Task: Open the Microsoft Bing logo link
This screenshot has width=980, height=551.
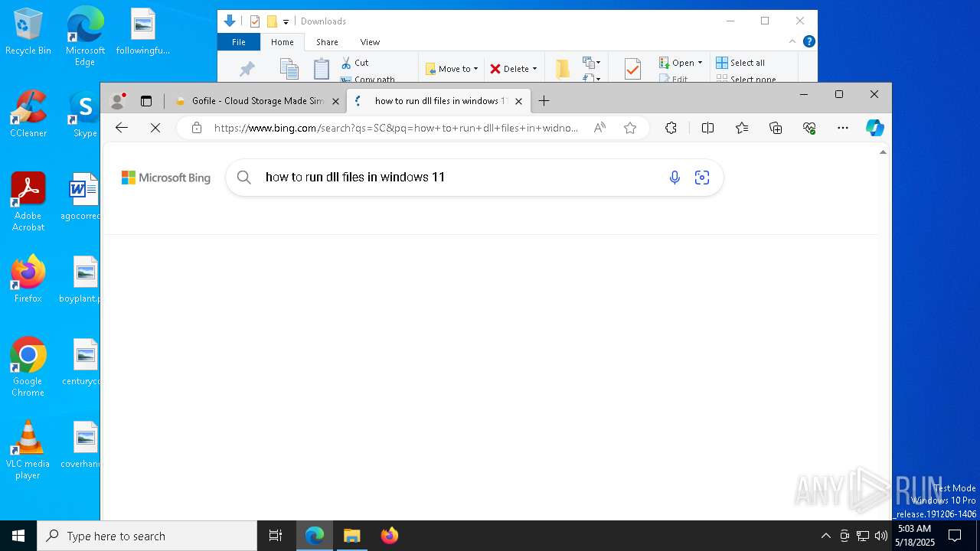Action: [x=166, y=178]
